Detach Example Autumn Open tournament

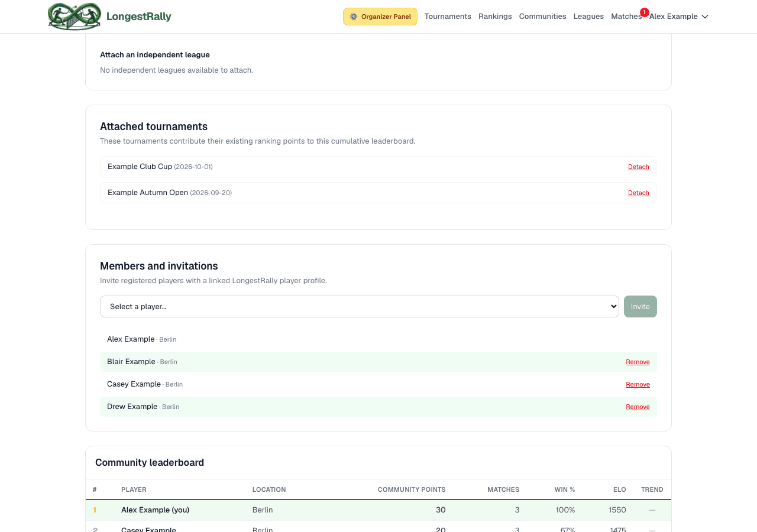[x=639, y=193]
